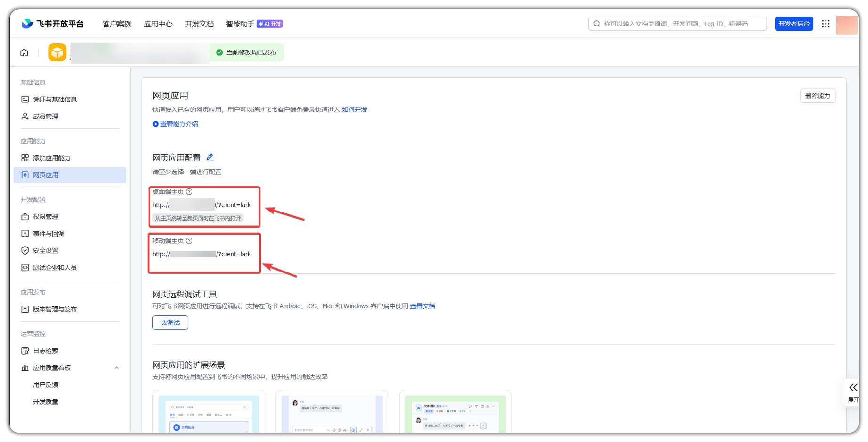The image size is (868, 442).
Task: Open the apps grid icon in header
Action: tap(826, 24)
